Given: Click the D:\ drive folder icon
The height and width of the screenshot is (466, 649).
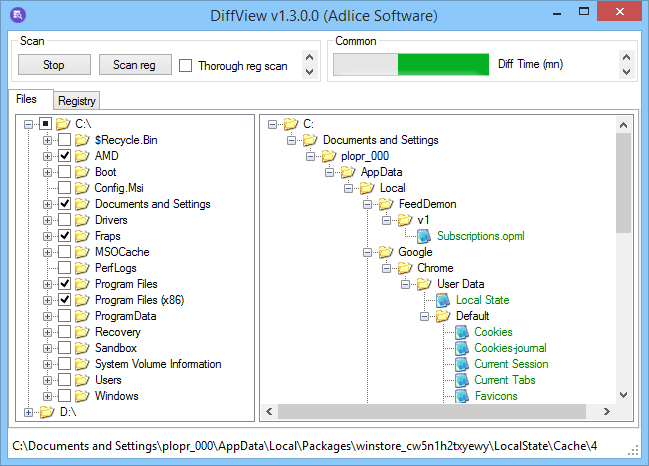Looking at the screenshot, I should pyautogui.click(x=47, y=412).
